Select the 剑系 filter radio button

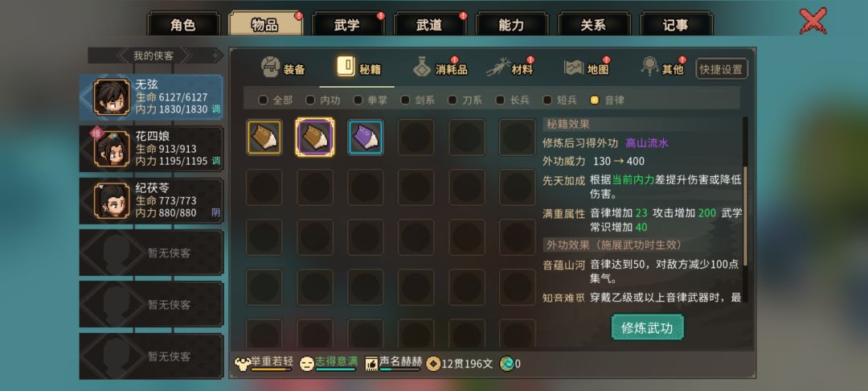pos(405,101)
